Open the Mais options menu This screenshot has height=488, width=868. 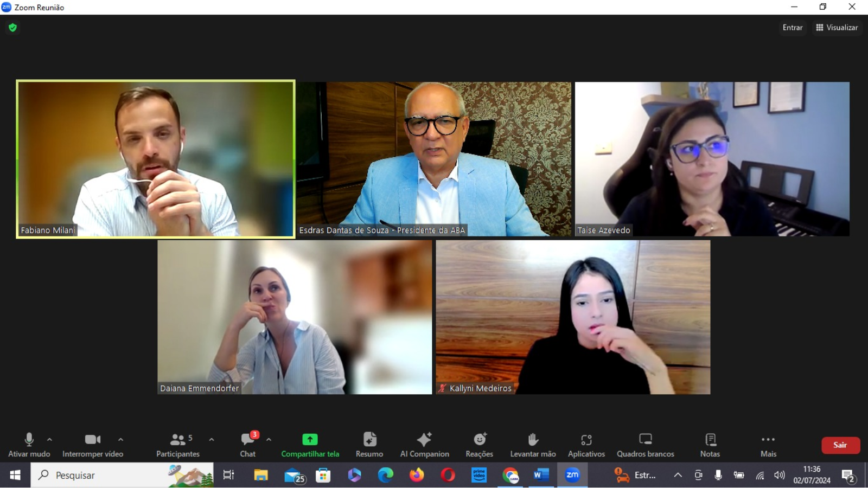pos(768,445)
